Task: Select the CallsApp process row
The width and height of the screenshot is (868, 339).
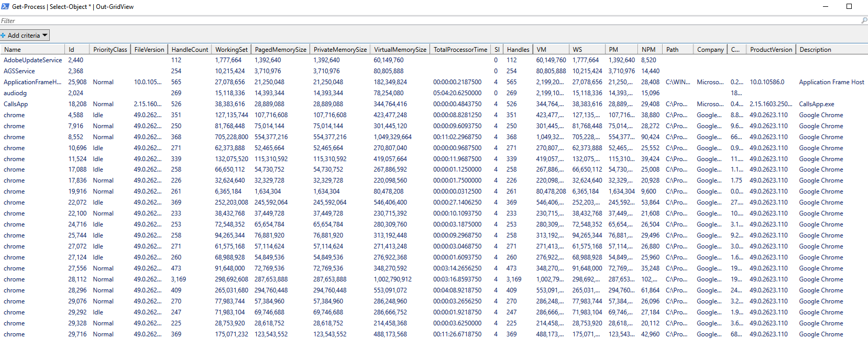Action: [16, 104]
